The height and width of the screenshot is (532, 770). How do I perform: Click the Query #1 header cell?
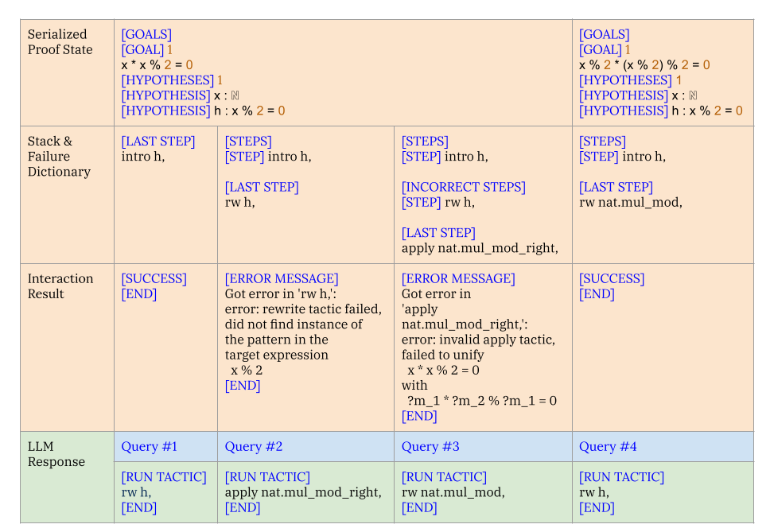[x=150, y=447]
